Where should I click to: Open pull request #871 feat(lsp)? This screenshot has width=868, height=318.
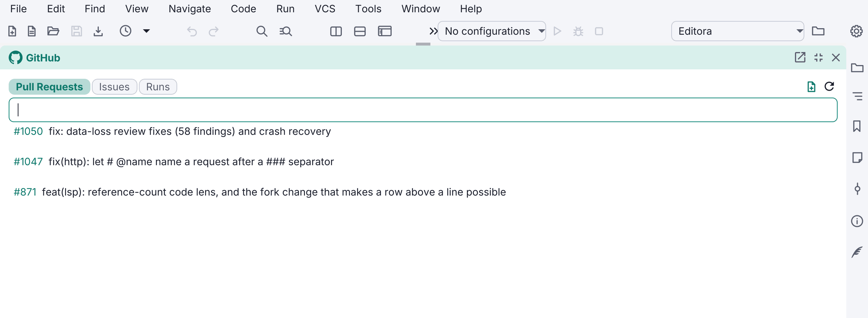(423, 192)
